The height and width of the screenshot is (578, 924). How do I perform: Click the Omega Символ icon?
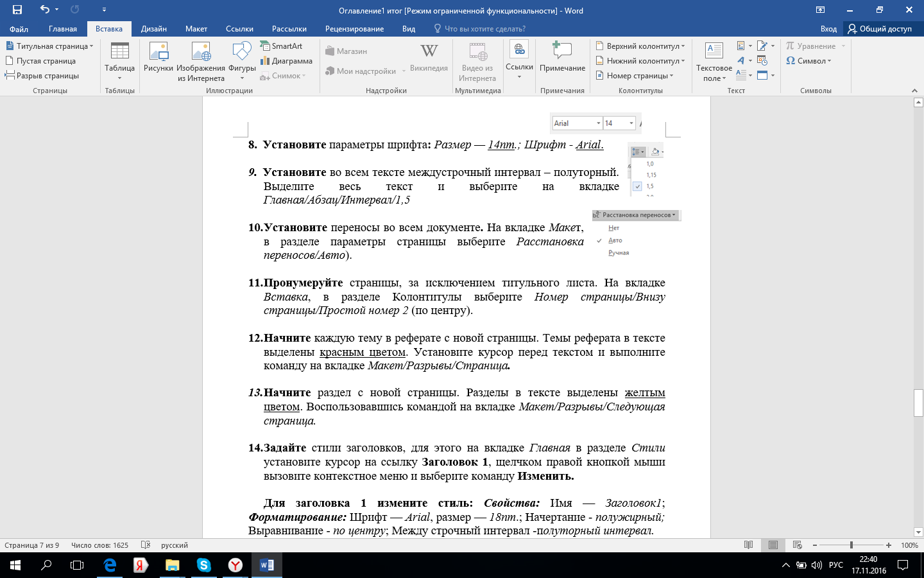coord(791,61)
